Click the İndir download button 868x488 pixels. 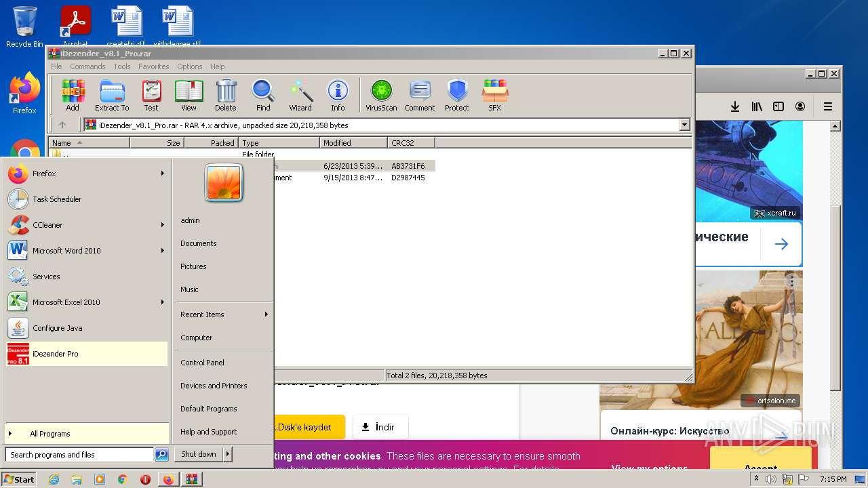(x=380, y=427)
